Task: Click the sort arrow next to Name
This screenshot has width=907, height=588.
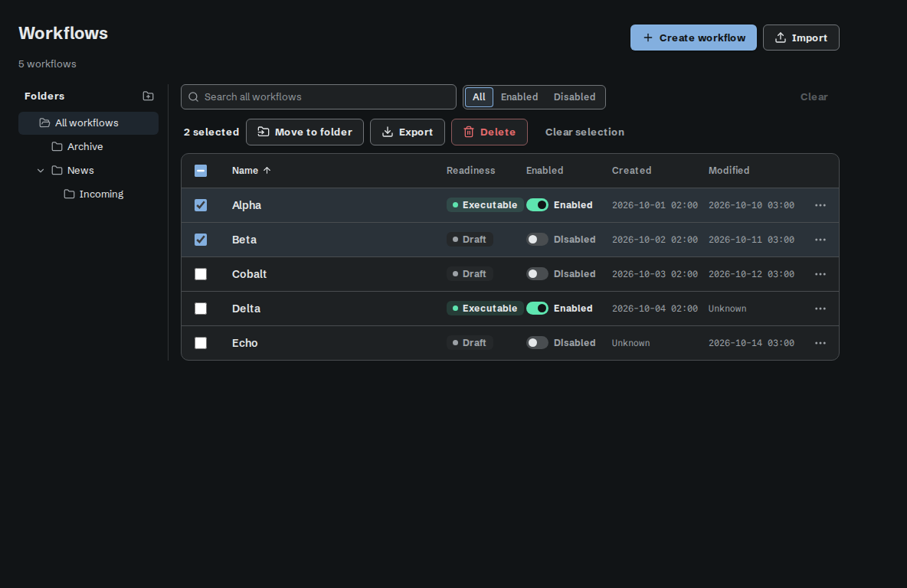Action: [x=267, y=171]
